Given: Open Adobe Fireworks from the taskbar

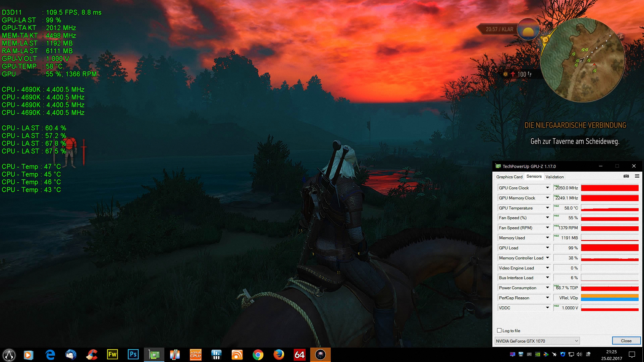Looking at the screenshot, I should click(x=112, y=355).
